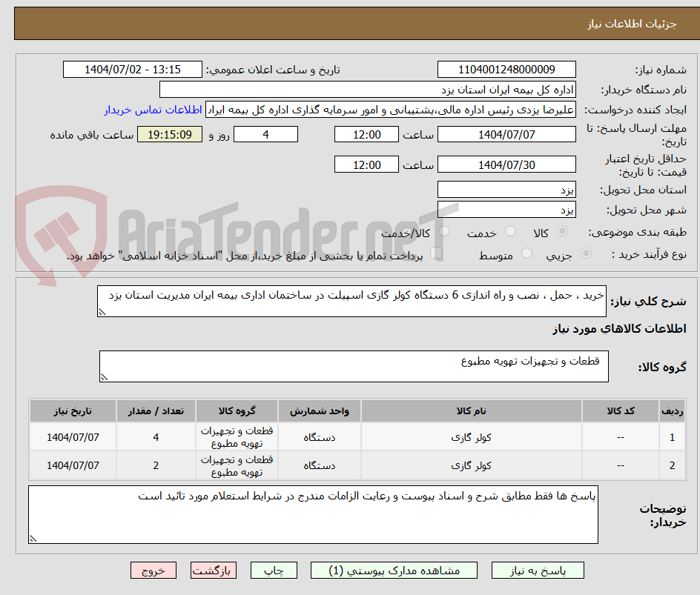Select the کالا/خدمت radio button
The image size is (700, 595).
[443, 231]
